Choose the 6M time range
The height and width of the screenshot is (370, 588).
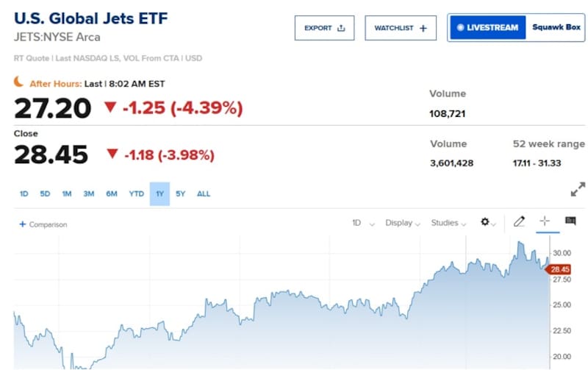(x=112, y=194)
